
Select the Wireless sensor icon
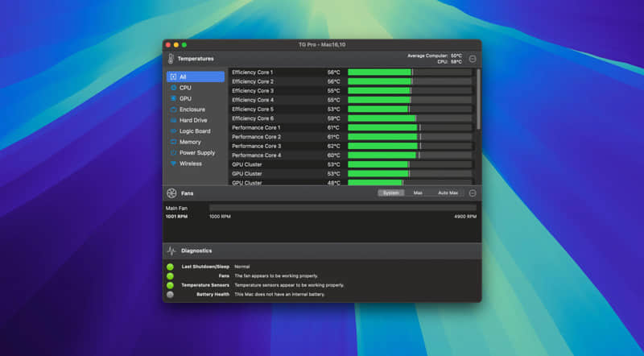coord(173,164)
